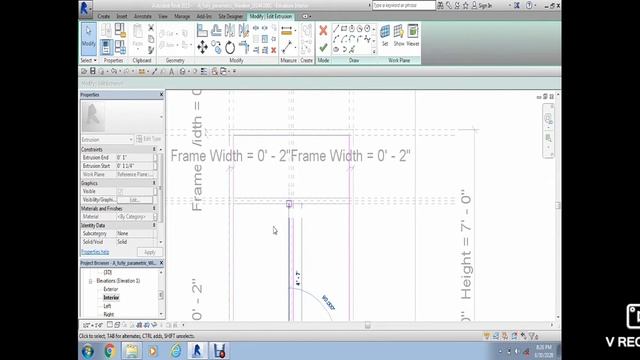The image size is (640, 360).
Task: Click the Visibility/Graphics Edit button
Action: [135, 200]
